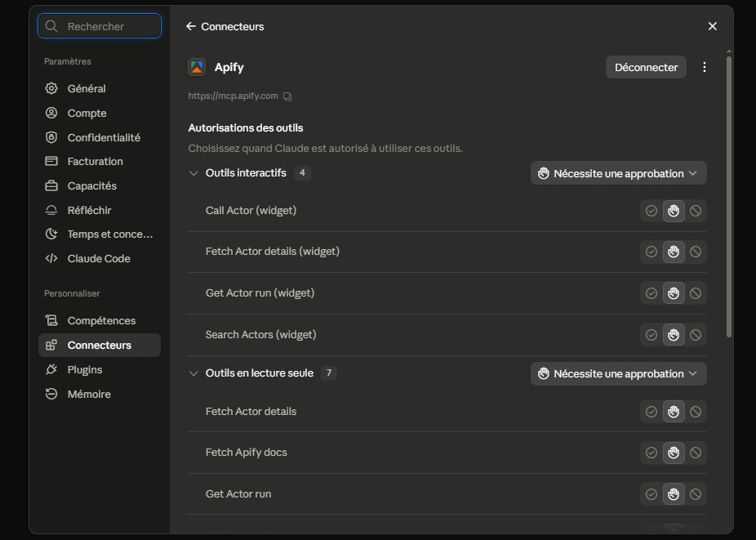The height and width of the screenshot is (540, 756).
Task: Open approval dropdown for Outils interactifs
Action: (x=619, y=173)
